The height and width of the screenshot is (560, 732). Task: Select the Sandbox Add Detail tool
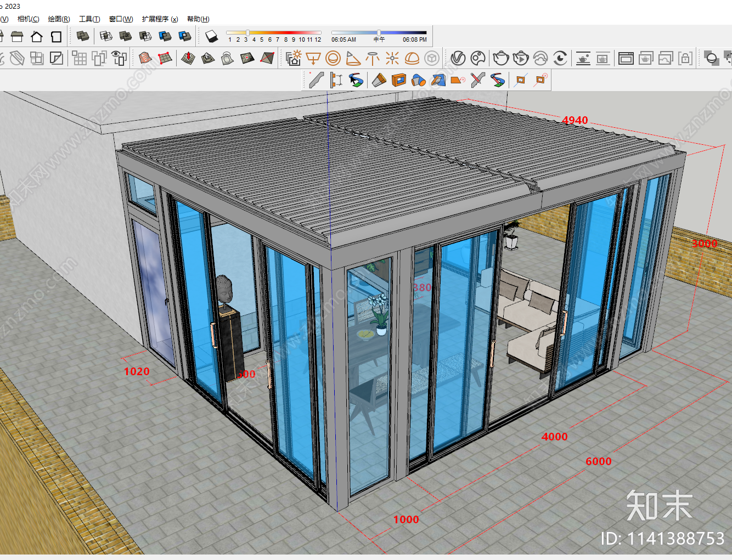point(247,58)
